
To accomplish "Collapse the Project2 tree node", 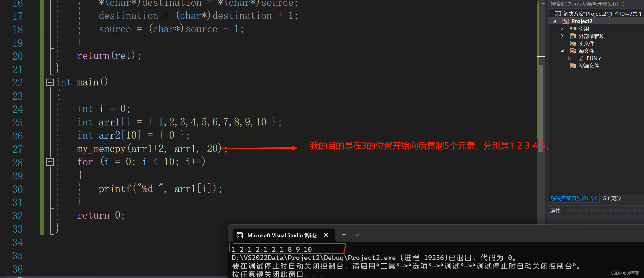I will 554,21.
